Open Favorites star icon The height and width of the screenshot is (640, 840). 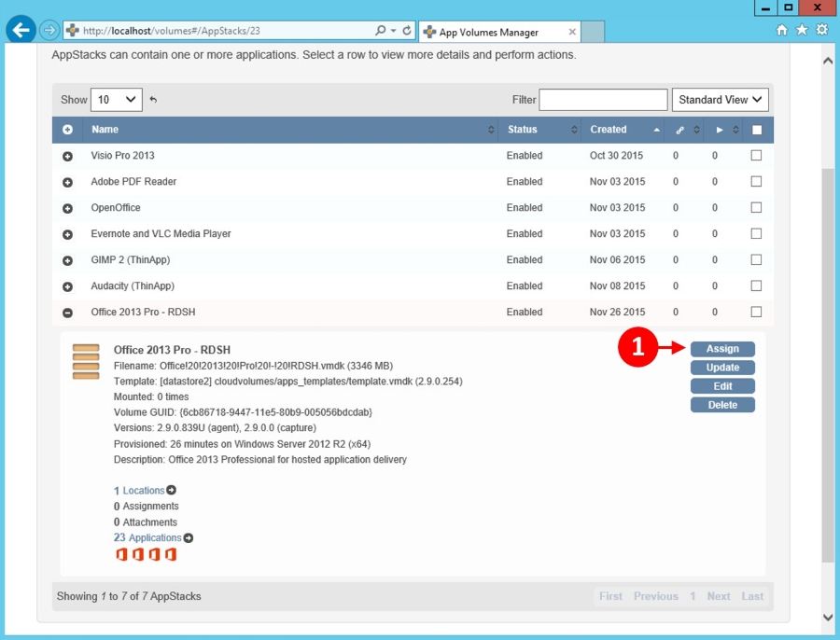(x=802, y=30)
